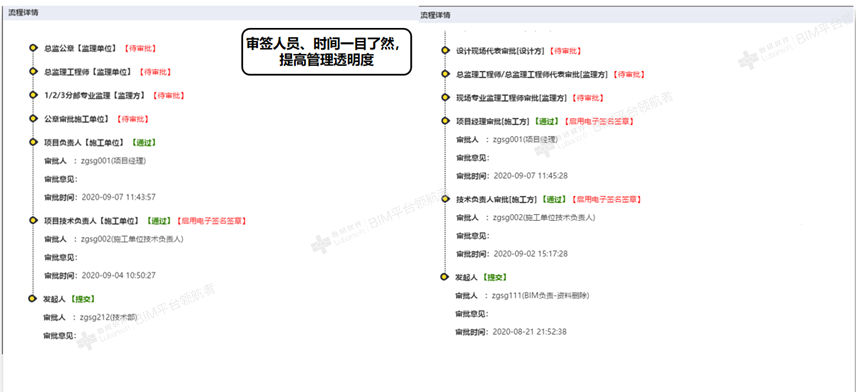Click the approver value zgsg212(技术部)

pos(108,317)
